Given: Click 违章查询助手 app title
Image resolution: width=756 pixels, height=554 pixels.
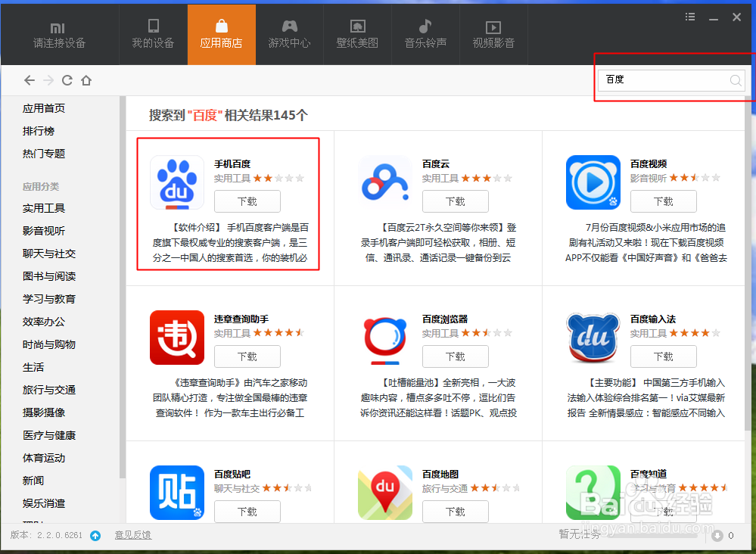Looking at the screenshot, I should tap(241, 319).
